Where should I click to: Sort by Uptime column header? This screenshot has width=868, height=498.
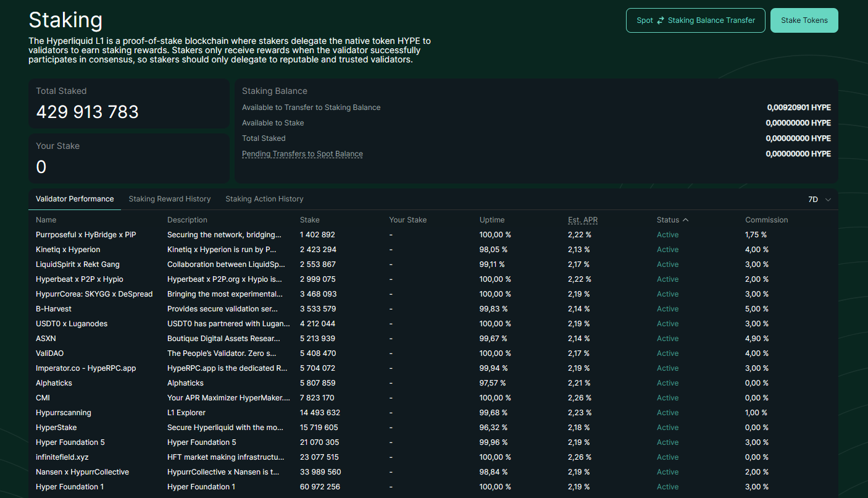[x=492, y=220]
